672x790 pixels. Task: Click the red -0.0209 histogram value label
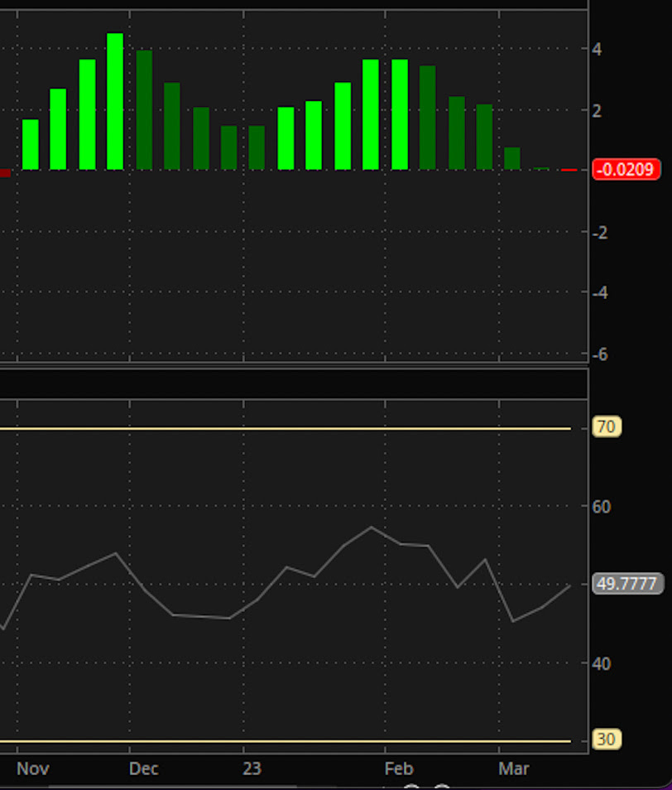626,169
